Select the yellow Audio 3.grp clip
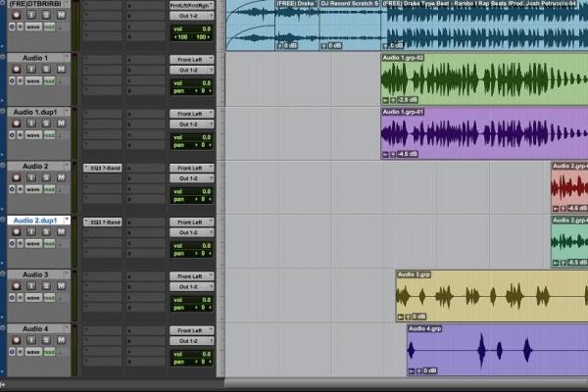The height and width of the screenshot is (392, 588). pyautogui.click(x=490, y=294)
